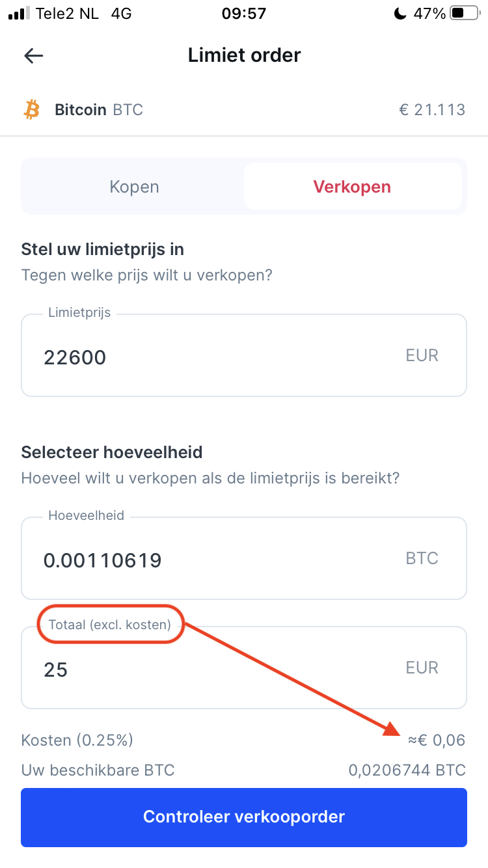Tap the Controleer verkooporder button
Image resolution: width=488 pixels, height=868 pixels.
coord(244,817)
